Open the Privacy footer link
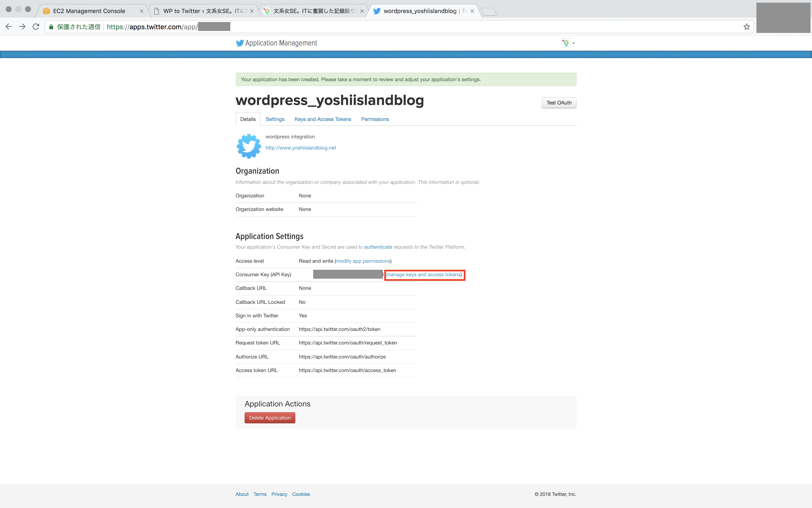This screenshot has height=508, width=812. pos(279,494)
